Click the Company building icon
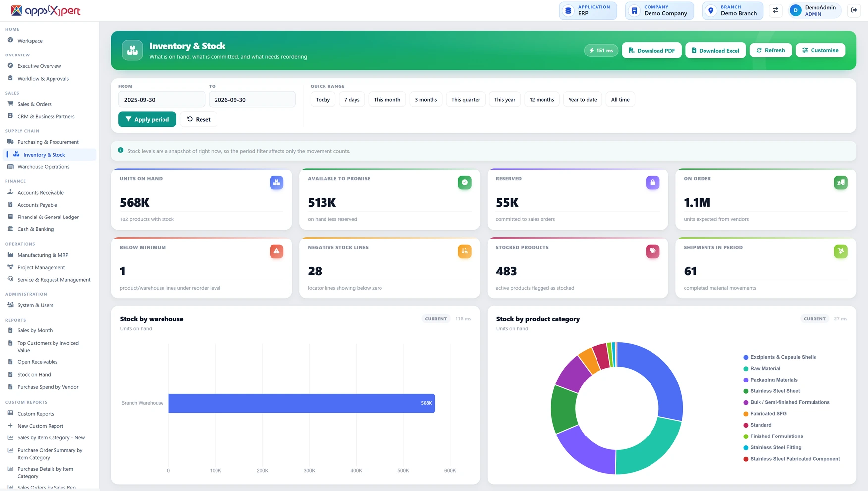 point(634,10)
